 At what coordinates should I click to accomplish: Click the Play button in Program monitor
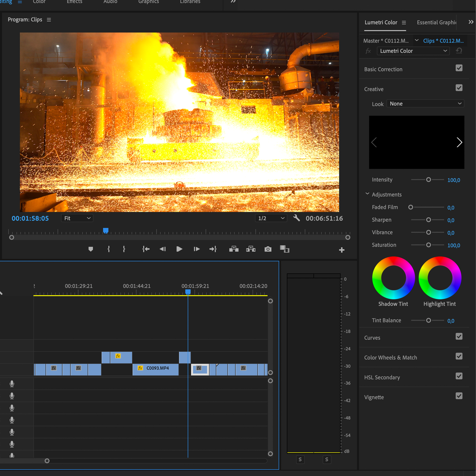[x=179, y=249]
